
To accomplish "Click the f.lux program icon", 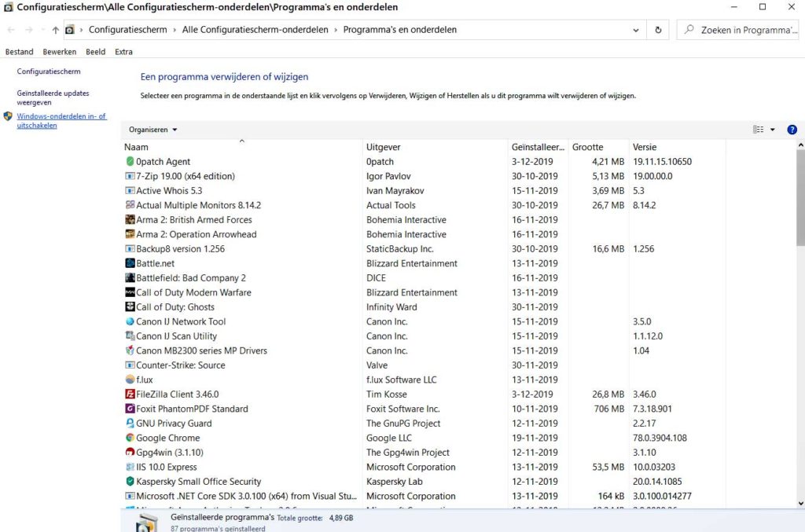I will click(130, 380).
